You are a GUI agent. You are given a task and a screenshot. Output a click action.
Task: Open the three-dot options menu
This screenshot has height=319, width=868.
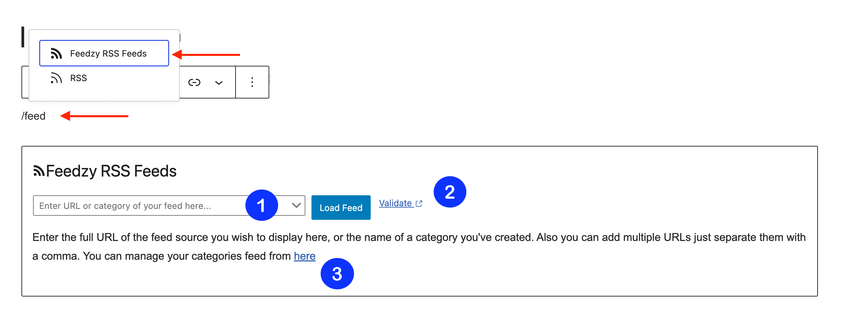click(x=252, y=82)
